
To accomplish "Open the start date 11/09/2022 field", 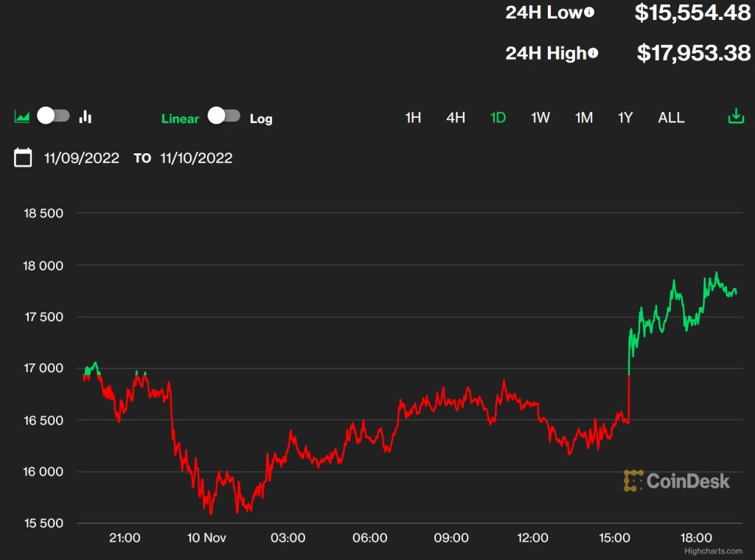I will coord(81,158).
